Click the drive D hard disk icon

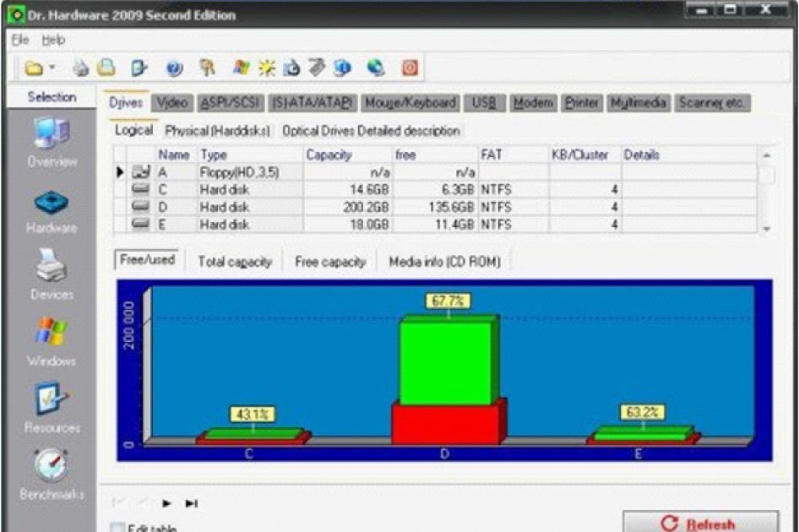[x=141, y=206]
